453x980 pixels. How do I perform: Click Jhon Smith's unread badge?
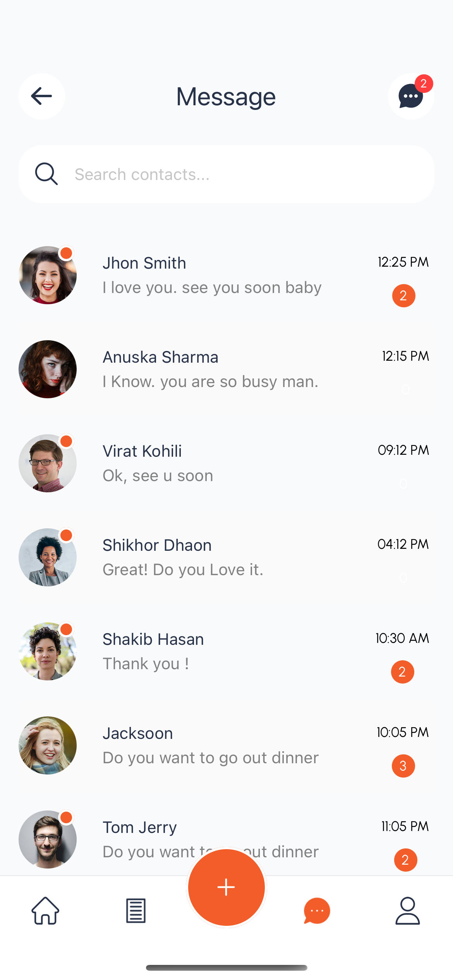point(403,296)
